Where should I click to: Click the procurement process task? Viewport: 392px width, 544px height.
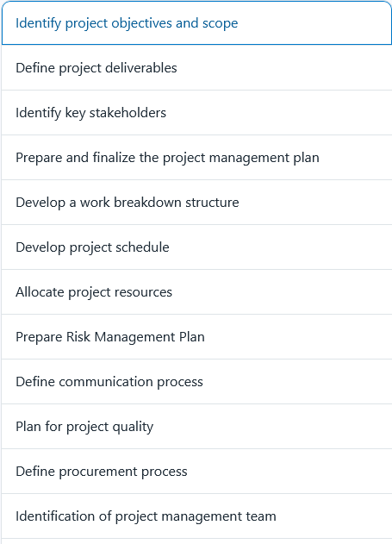[196, 471]
